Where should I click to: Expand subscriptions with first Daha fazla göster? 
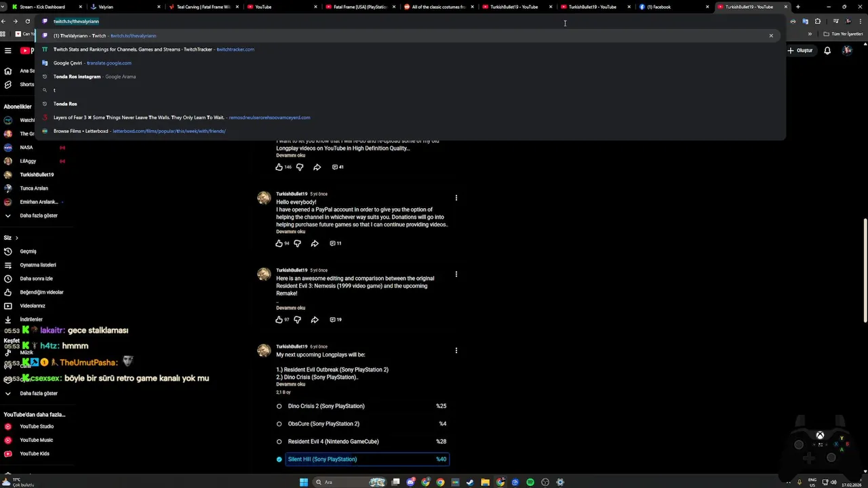pyautogui.click(x=31, y=216)
